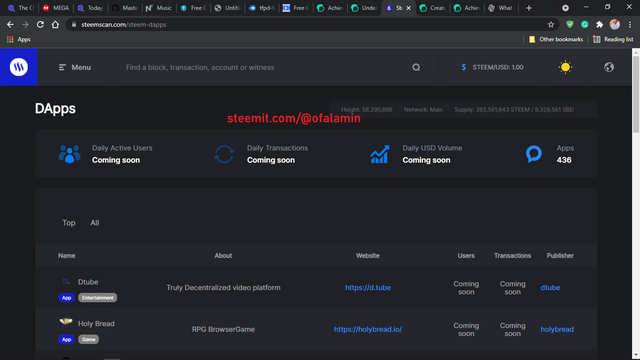Switch to the What browser tab
This screenshot has width=640, height=360.
pyautogui.click(x=500, y=8)
